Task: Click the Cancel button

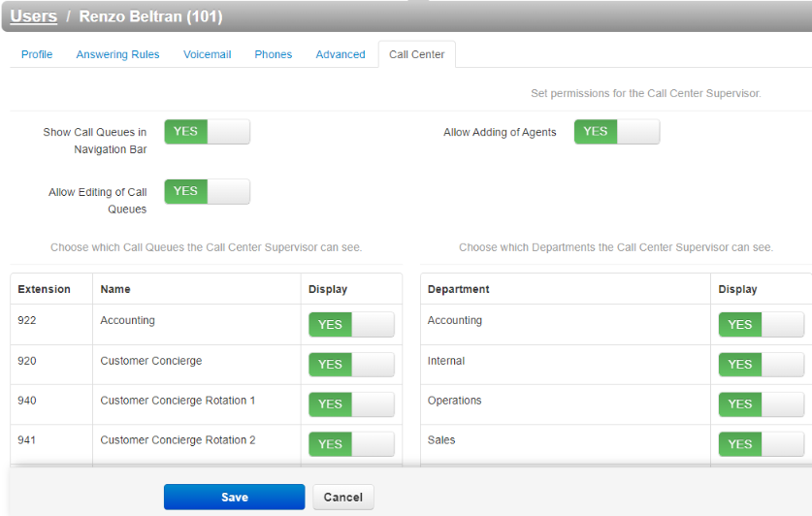Action: coord(342,497)
